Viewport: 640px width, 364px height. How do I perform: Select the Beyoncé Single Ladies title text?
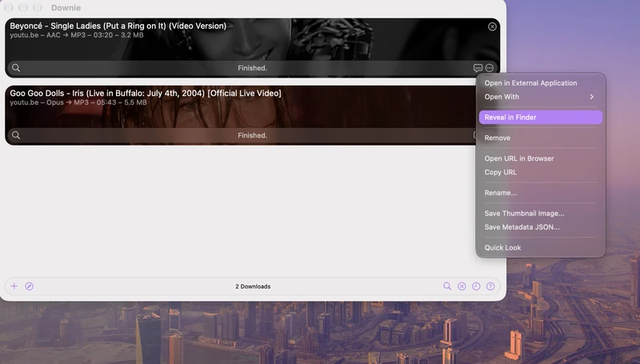coord(118,26)
